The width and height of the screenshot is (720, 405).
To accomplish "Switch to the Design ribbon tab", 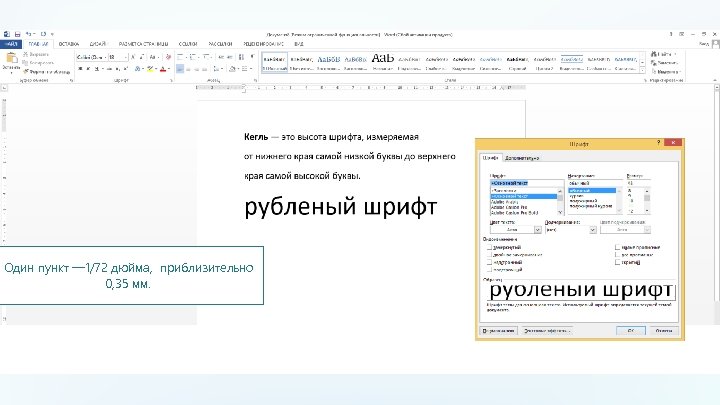I will tap(98, 44).
